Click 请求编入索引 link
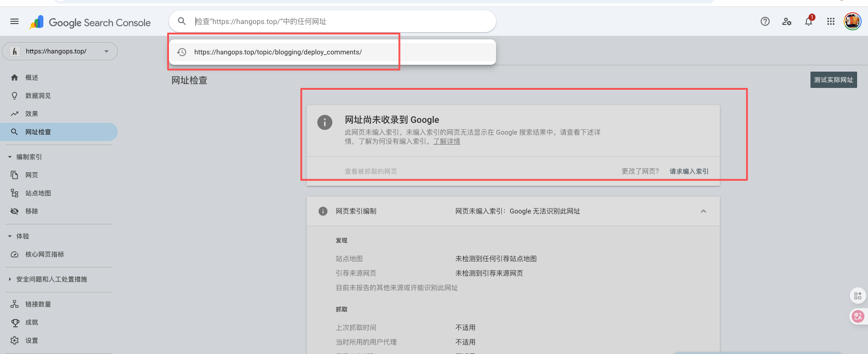This screenshot has height=354, width=868. [x=689, y=171]
